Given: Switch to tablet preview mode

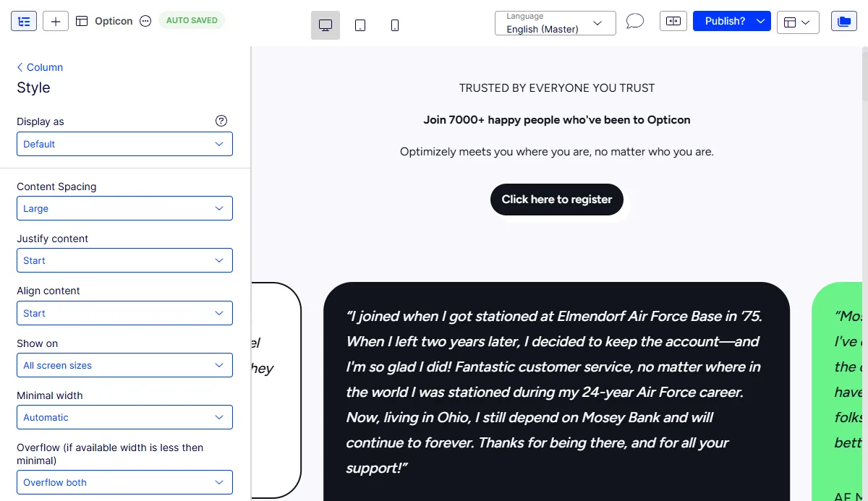Looking at the screenshot, I should [360, 25].
